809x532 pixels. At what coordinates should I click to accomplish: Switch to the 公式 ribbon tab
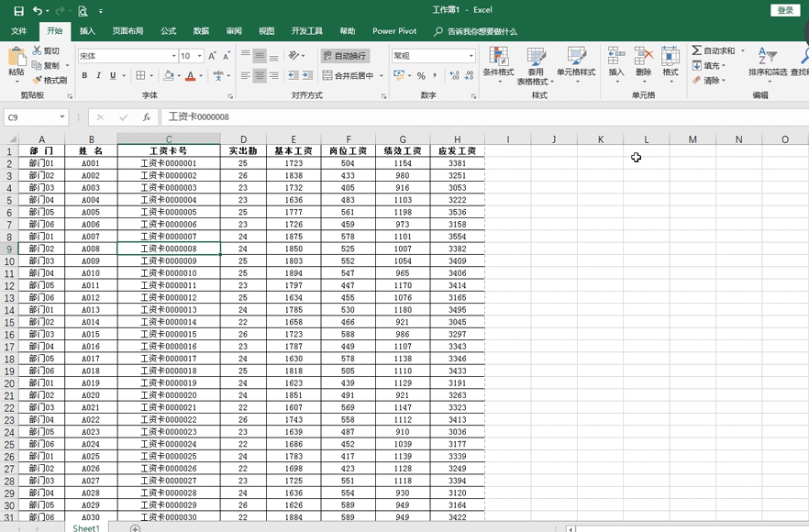click(168, 31)
